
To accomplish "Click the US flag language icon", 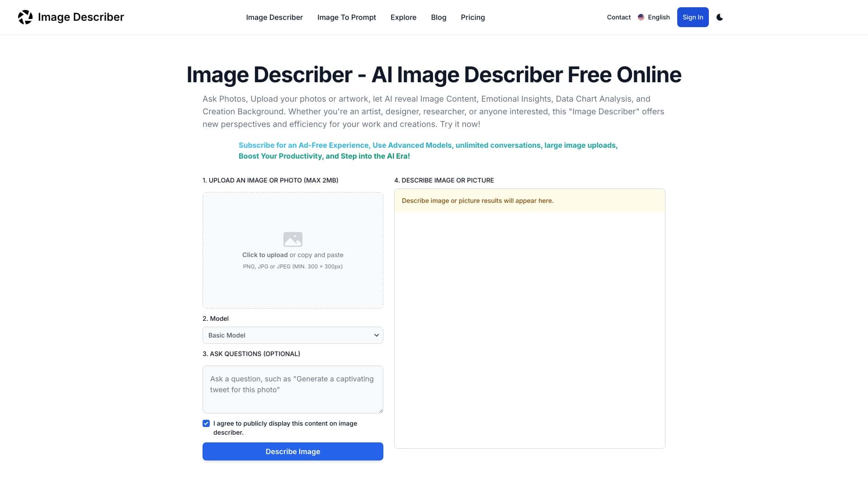I will [641, 17].
